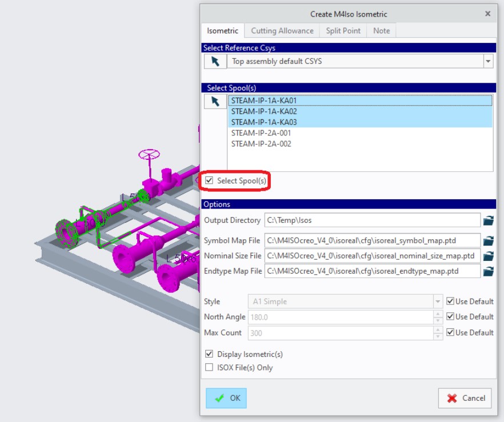Select spool STEAM-IP-2A-002
The height and width of the screenshot is (422, 504).
(360, 144)
